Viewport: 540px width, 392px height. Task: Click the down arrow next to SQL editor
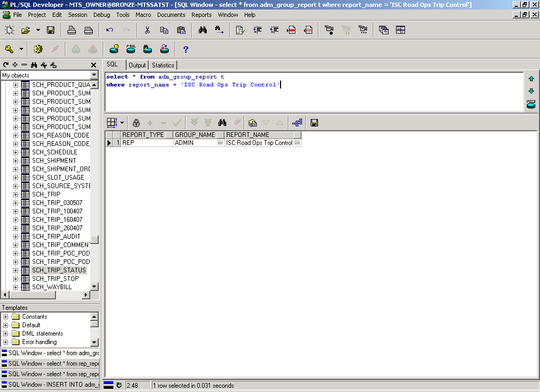pos(531,91)
